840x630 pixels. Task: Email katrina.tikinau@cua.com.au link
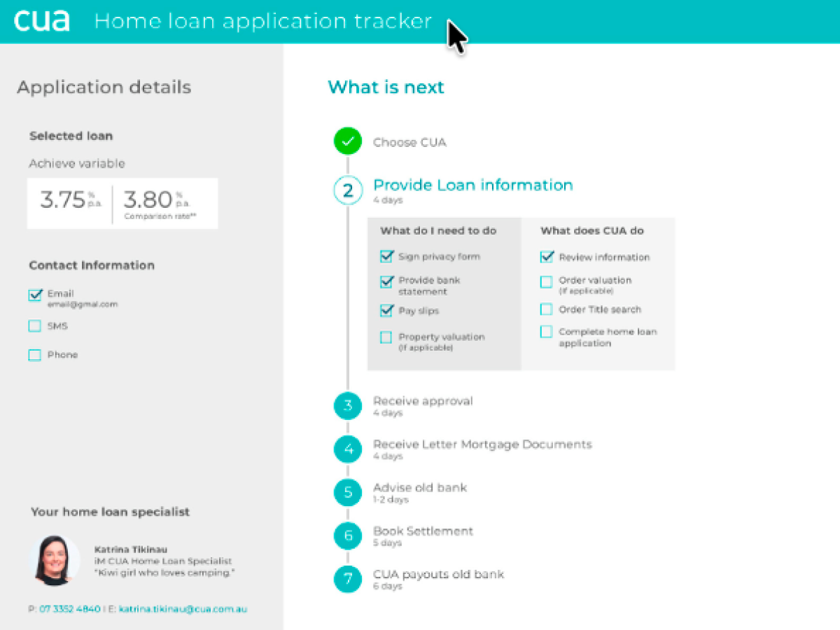(183, 609)
